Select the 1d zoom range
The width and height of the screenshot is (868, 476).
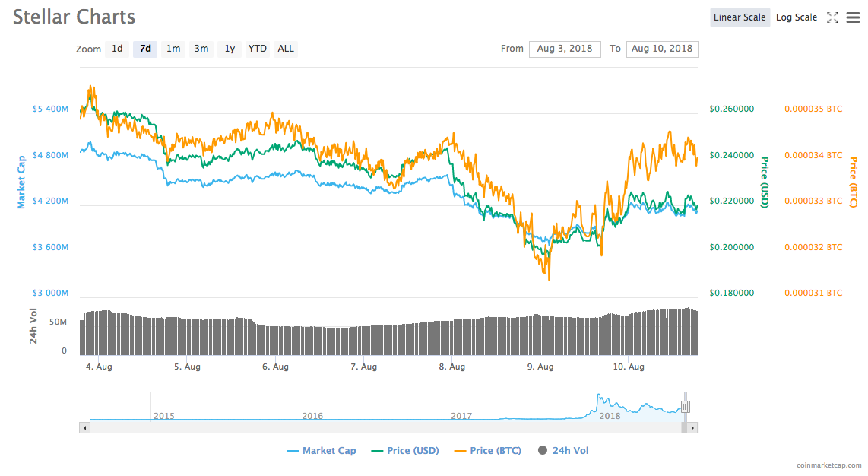[117, 49]
